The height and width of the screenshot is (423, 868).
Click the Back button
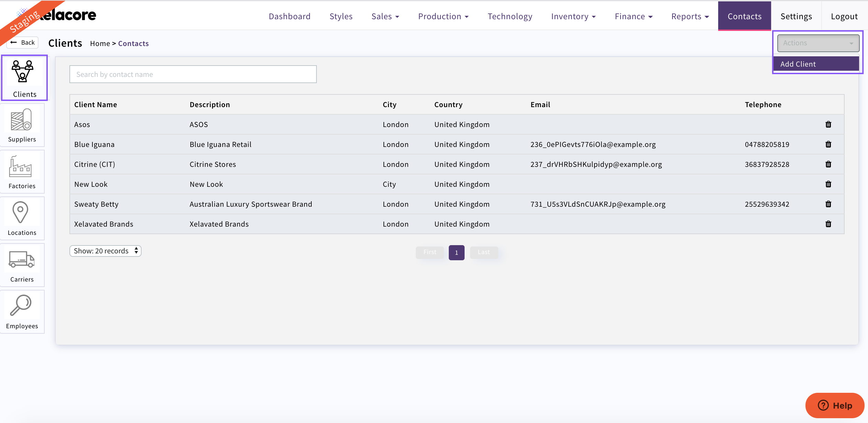click(23, 43)
